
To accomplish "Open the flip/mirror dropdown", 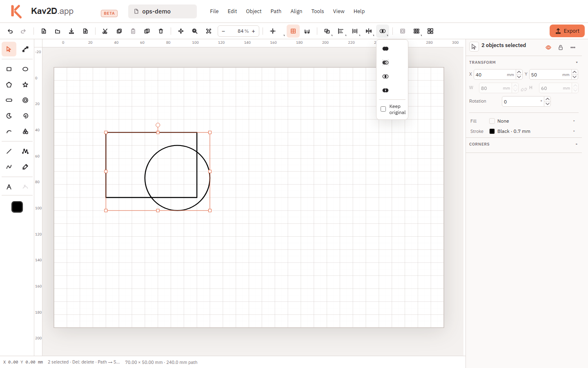I will [369, 31].
